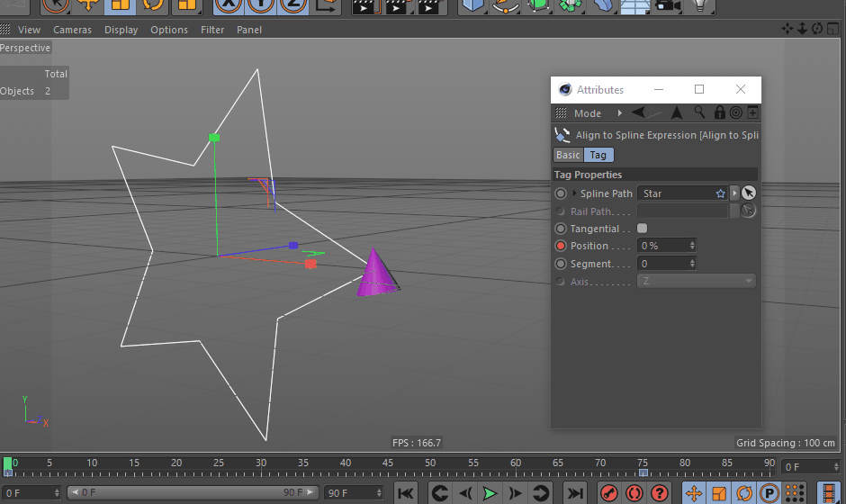Select the Rotate tool in top toolbar
This screenshot has height=504, width=846.
pos(152,4)
